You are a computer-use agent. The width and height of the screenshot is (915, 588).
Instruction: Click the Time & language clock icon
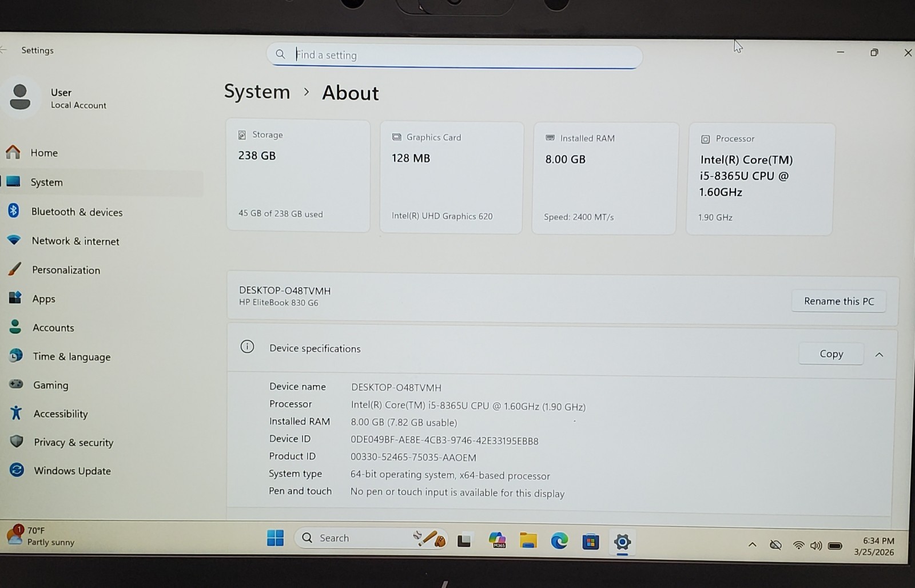click(x=16, y=355)
